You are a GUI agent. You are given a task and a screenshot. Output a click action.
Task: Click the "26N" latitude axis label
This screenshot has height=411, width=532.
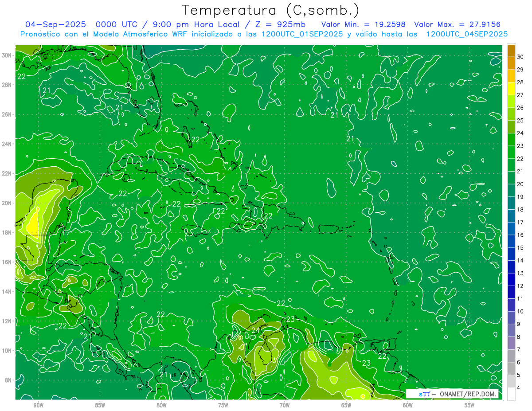pyautogui.click(x=7, y=114)
